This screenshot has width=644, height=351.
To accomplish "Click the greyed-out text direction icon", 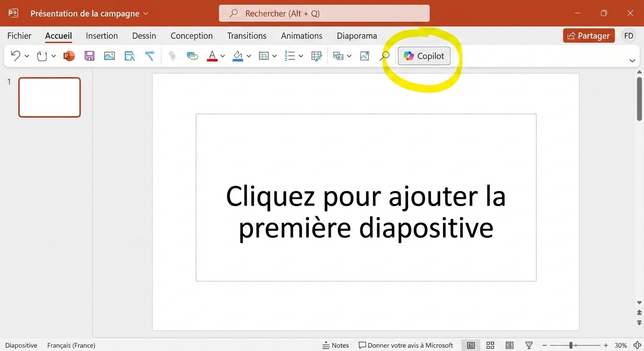I will pyautogui.click(x=172, y=56).
